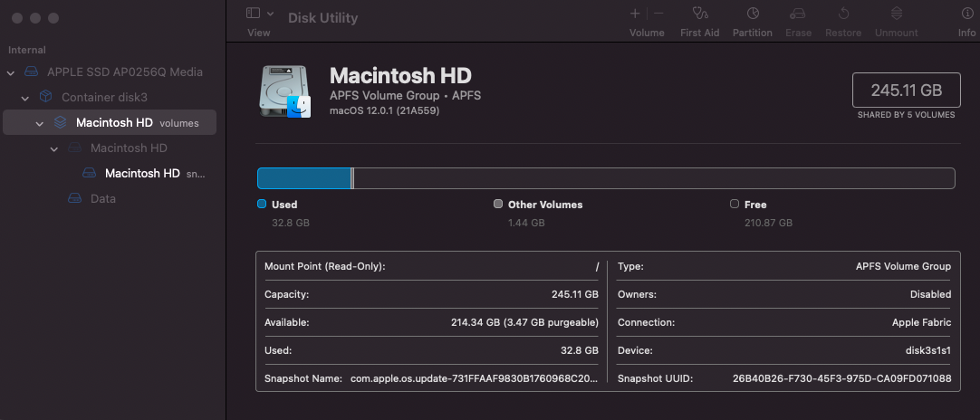Click the Other Volumes gray legend swatch

(x=498, y=204)
